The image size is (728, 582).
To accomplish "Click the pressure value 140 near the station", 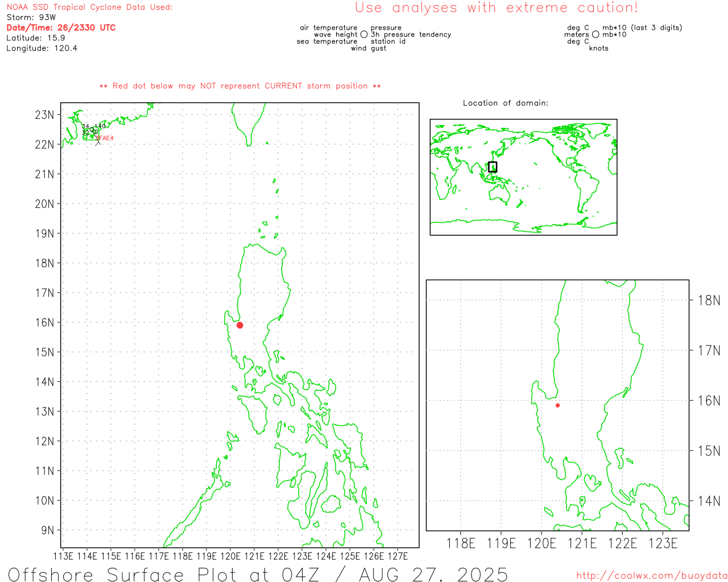I will 100,126.
